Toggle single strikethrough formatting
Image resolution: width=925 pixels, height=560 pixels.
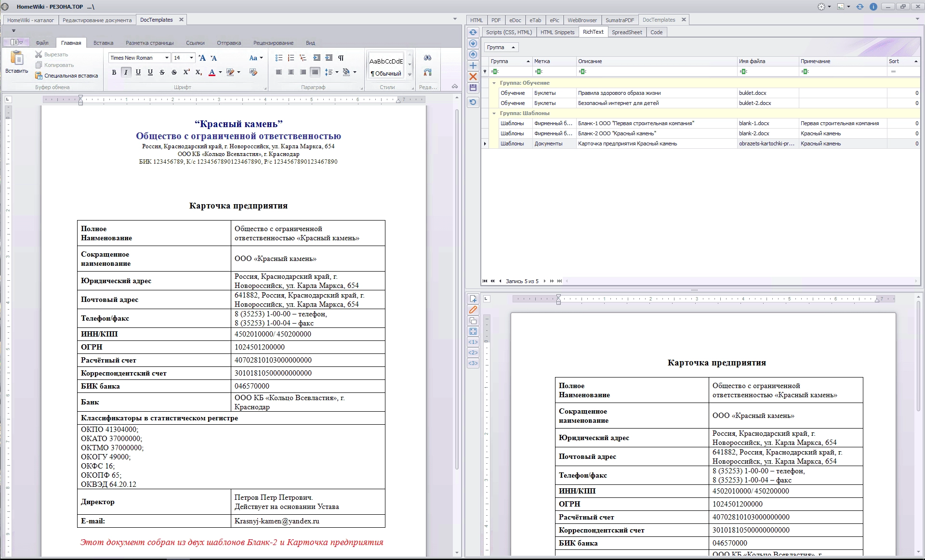[x=162, y=72]
